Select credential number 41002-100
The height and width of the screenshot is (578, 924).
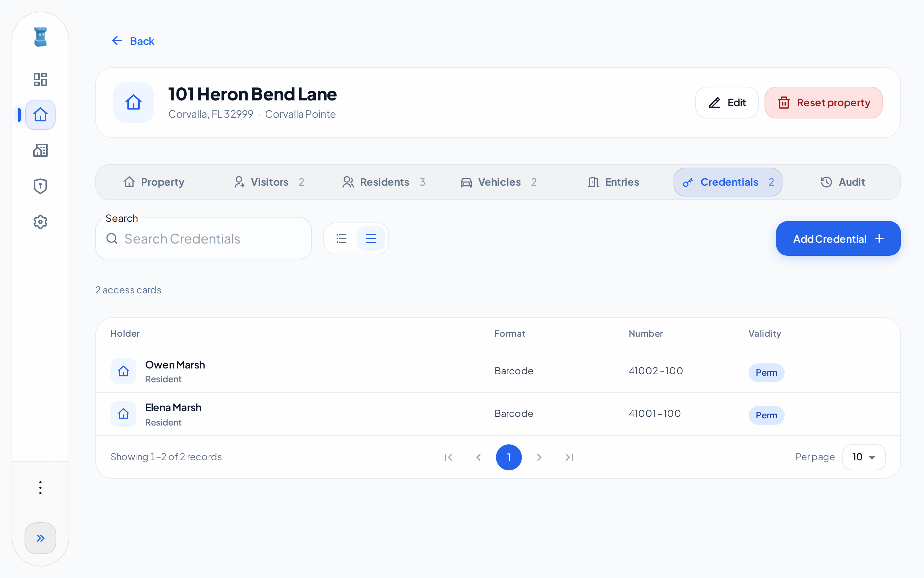655,371
